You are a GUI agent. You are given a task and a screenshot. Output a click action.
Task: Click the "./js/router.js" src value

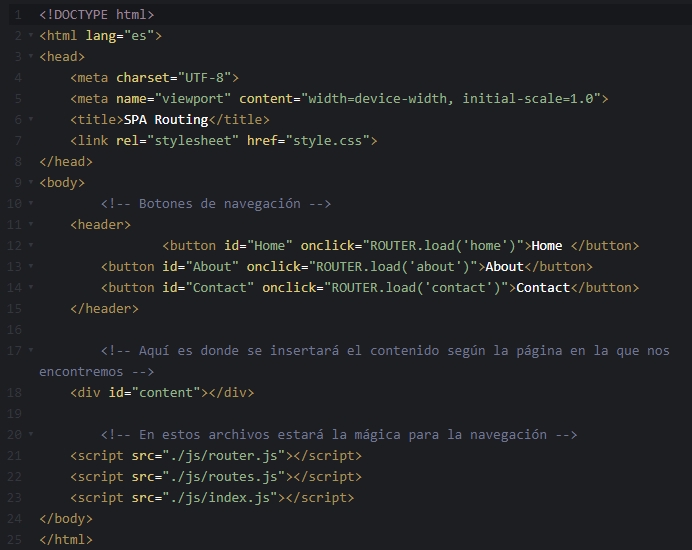(x=224, y=456)
